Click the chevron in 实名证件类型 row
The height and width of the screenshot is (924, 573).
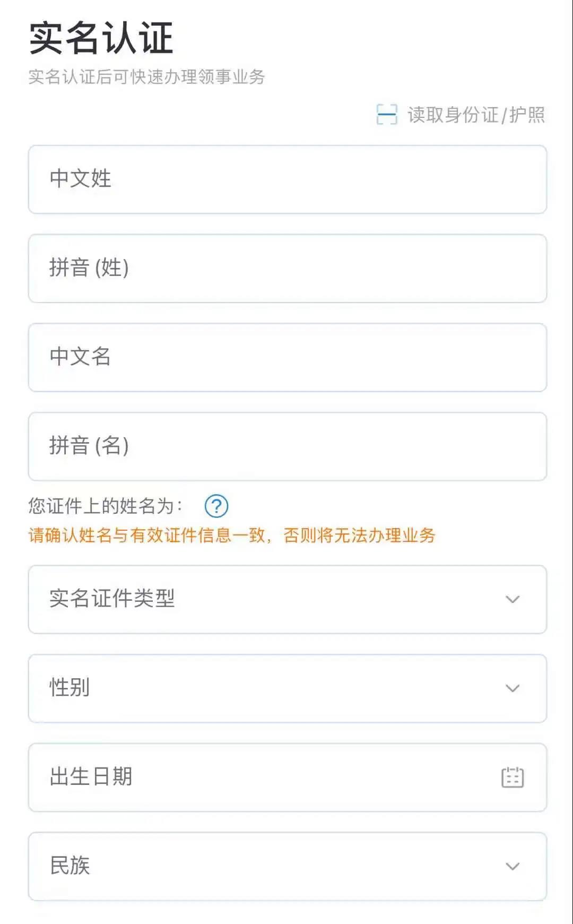pyautogui.click(x=513, y=599)
